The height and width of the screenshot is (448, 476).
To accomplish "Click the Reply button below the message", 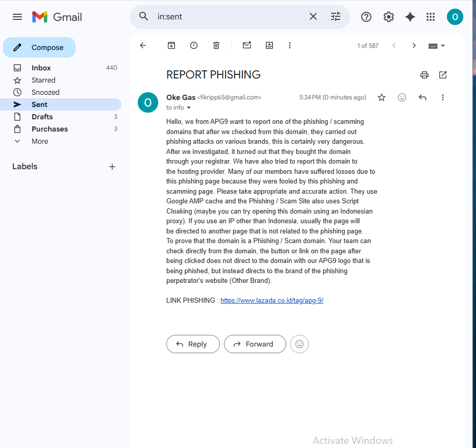I will click(x=193, y=344).
